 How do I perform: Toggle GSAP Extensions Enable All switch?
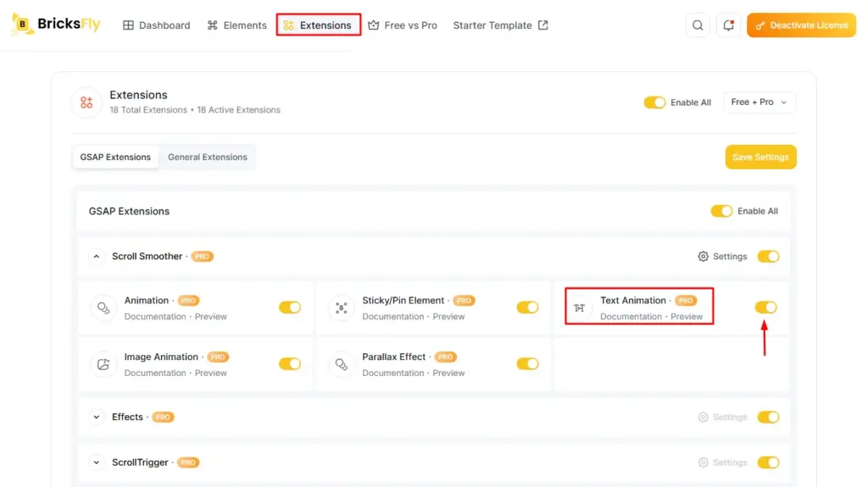click(x=721, y=211)
